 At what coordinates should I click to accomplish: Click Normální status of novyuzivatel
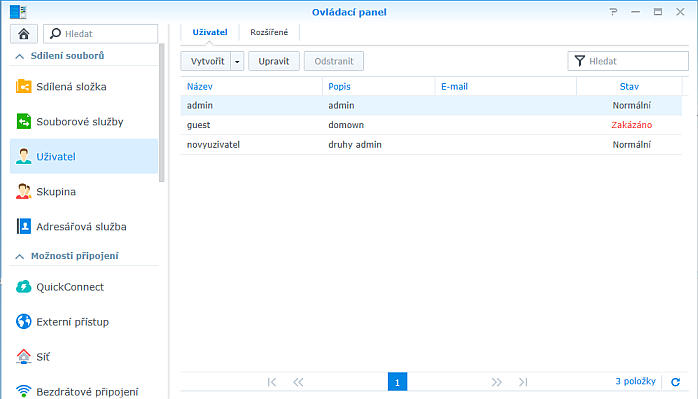[x=631, y=145]
